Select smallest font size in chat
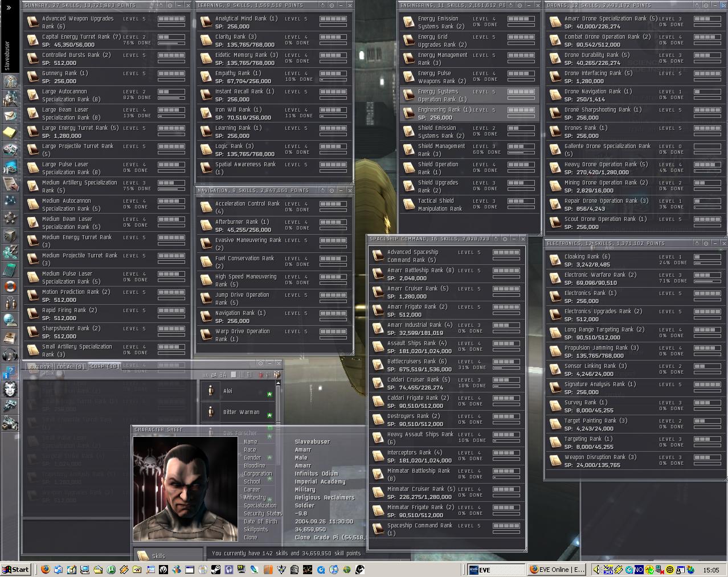 coord(205,375)
